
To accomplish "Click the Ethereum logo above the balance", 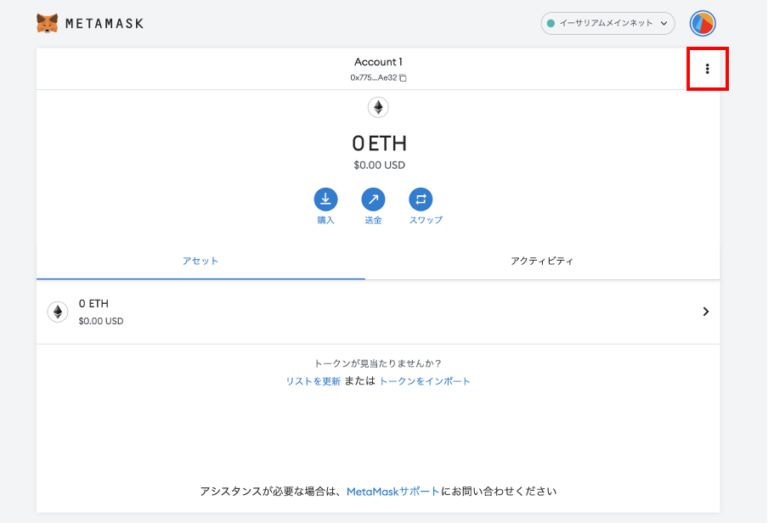I will tap(378, 108).
